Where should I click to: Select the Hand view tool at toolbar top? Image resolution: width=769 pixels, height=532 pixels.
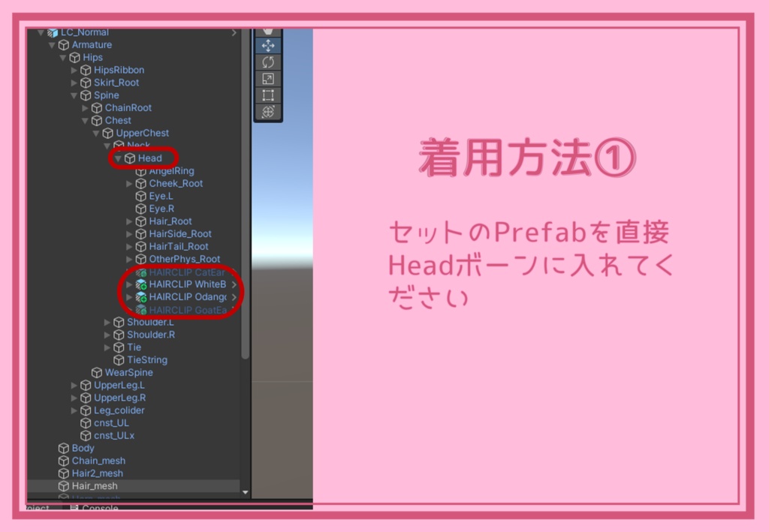click(268, 32)
